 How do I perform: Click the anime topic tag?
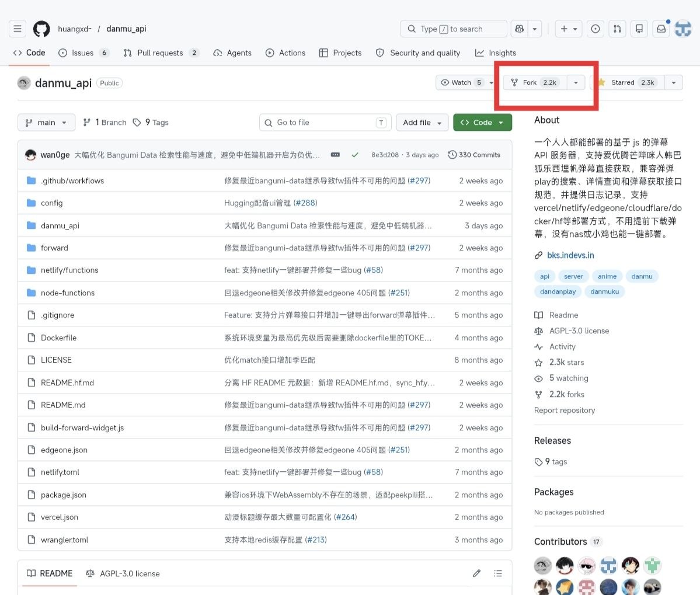607,276
